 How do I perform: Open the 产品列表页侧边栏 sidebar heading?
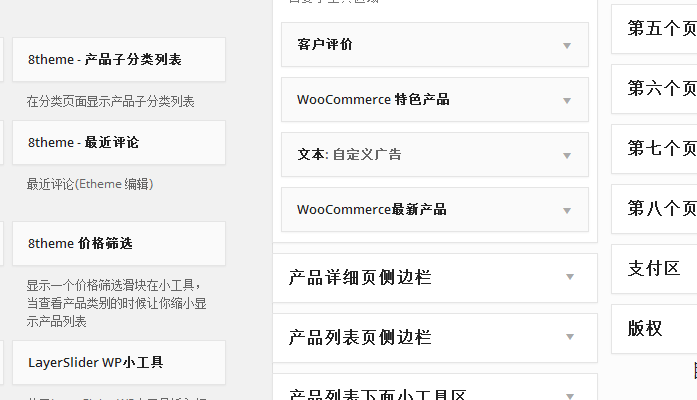[x=360, y=337]
